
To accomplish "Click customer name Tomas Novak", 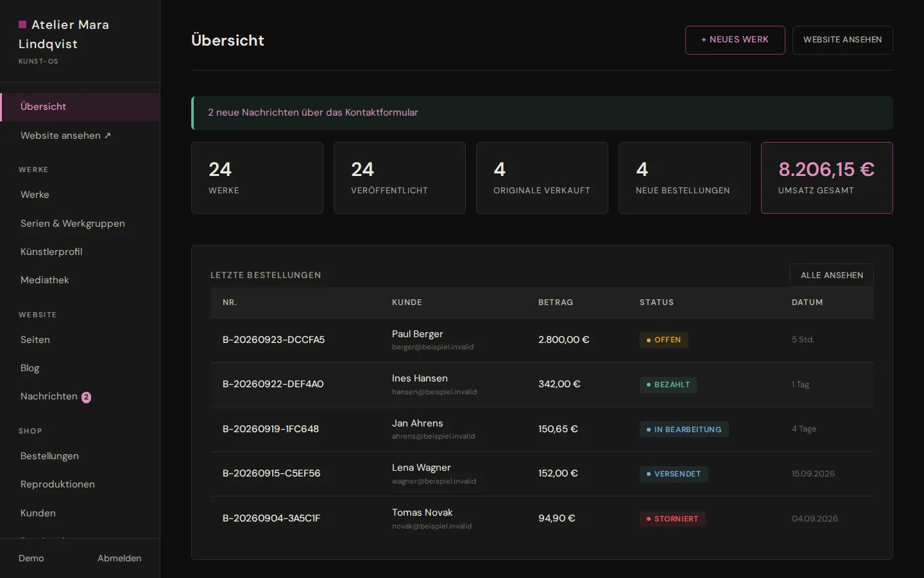I will (x=422, y=512).
